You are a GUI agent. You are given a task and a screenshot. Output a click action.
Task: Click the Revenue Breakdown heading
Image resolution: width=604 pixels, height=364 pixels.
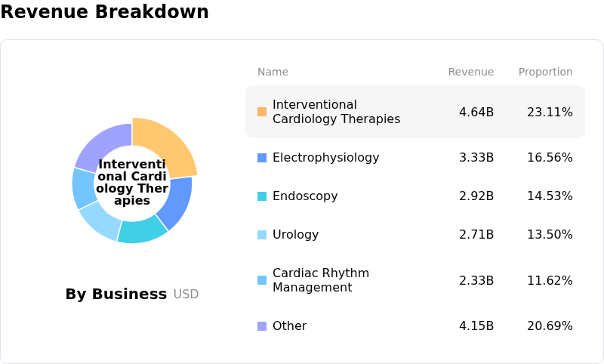point(105,12)
